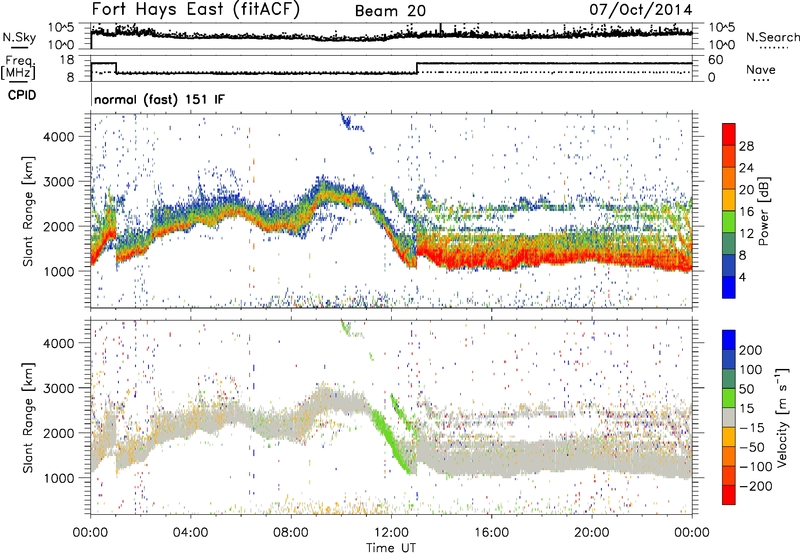Click the 'Nave' legend label
The image size is (800, 554).
[x=761, y=70]
